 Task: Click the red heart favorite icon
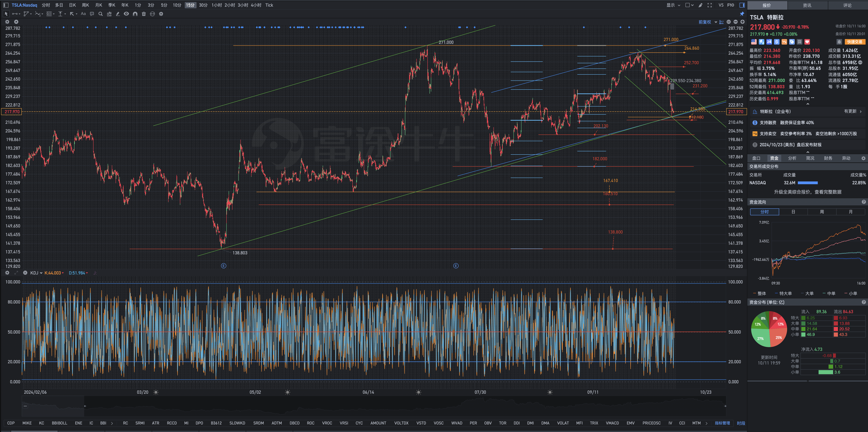tap(807, 42)
